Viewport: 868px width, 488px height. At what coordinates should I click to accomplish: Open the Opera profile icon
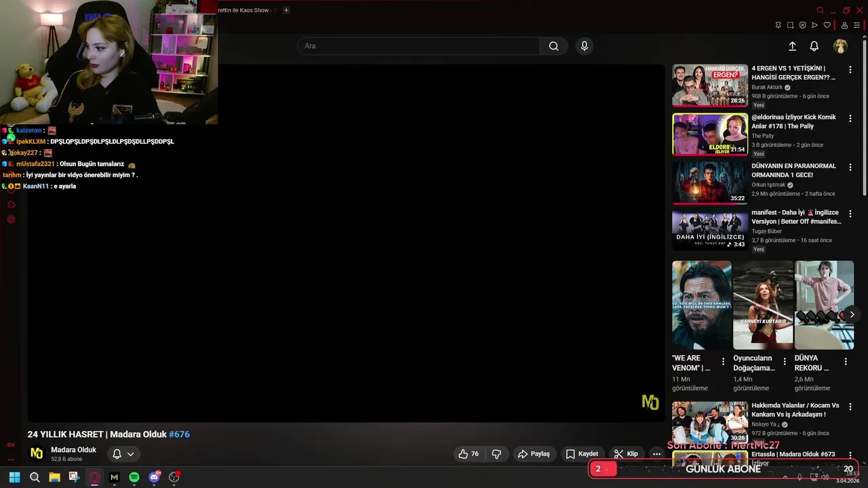coord(845,25)
